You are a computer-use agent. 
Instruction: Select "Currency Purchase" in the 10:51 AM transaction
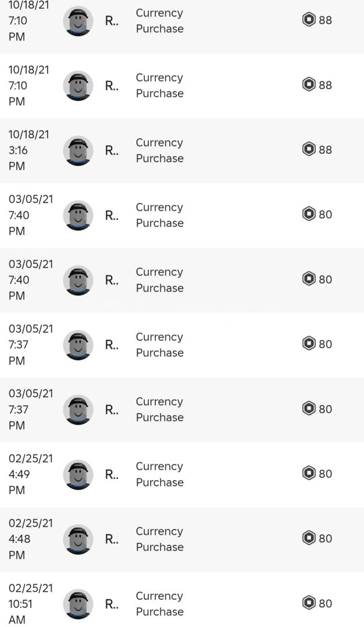coord(160,604)
